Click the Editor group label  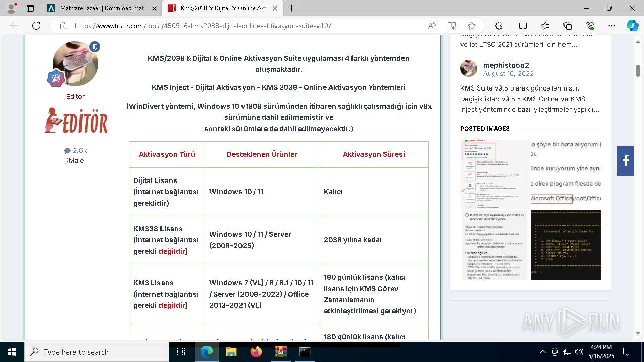coord(75,96)
